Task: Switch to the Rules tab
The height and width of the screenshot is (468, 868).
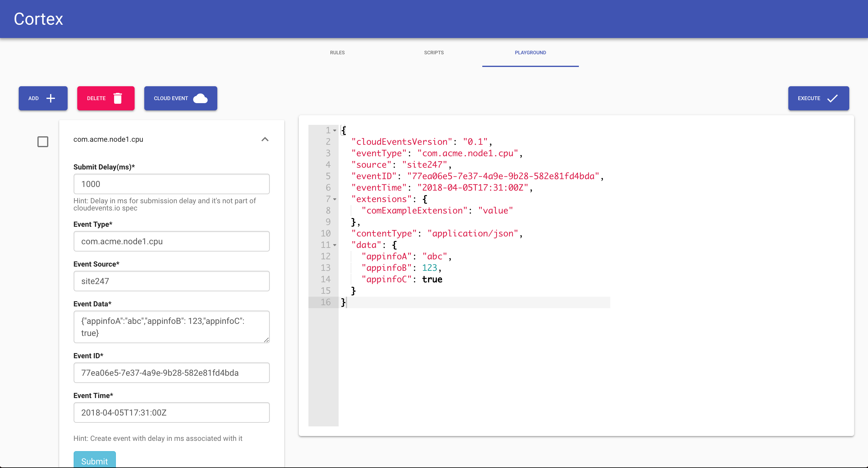Action: (337, 52)
